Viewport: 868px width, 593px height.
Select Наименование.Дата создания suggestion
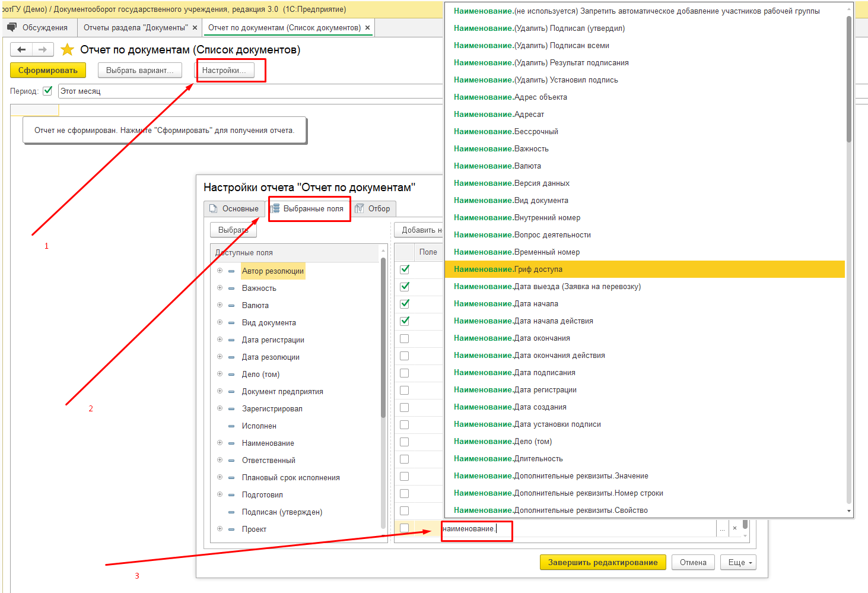point(644,407)
